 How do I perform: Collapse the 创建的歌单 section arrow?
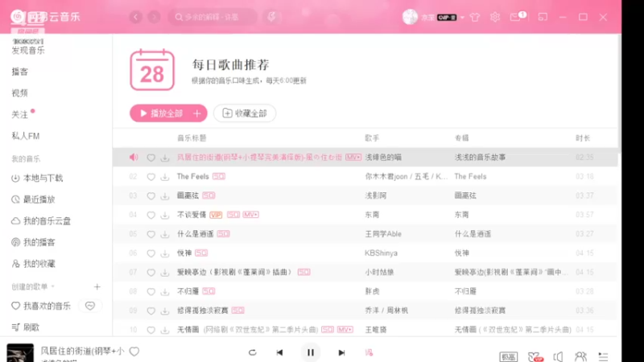(53, 286)
